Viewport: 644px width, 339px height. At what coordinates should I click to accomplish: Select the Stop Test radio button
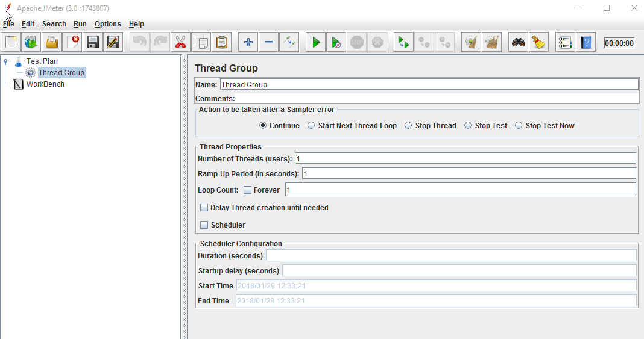tap(468, 125)
